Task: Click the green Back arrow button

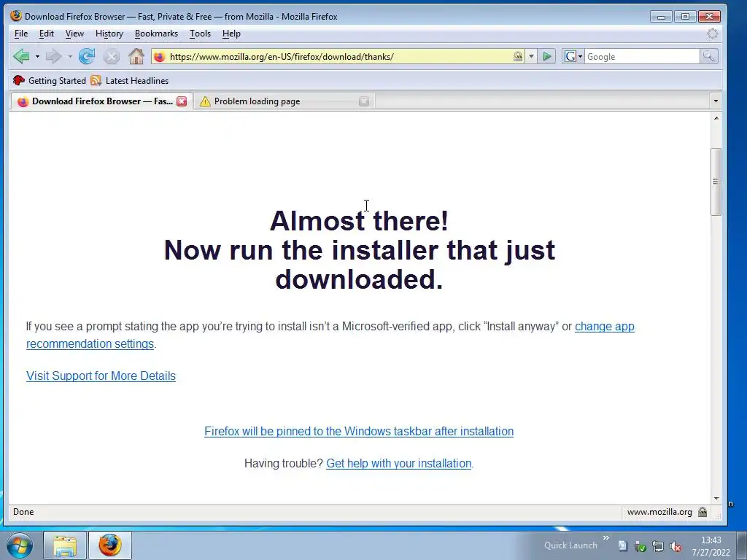Action: pos(21,57)
